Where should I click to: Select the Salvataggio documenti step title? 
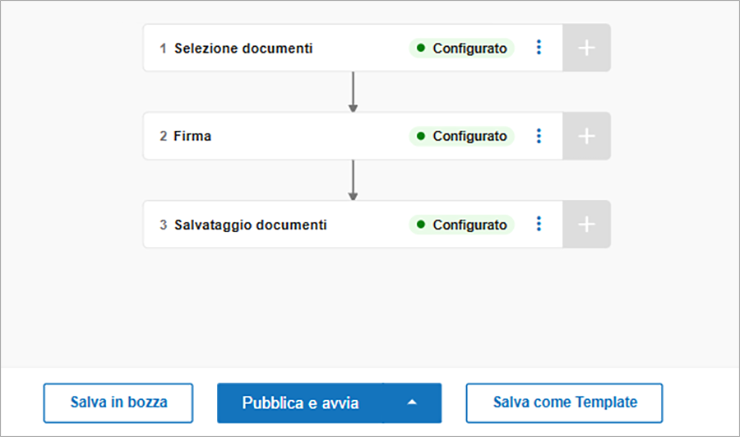[x=250, y=224]
